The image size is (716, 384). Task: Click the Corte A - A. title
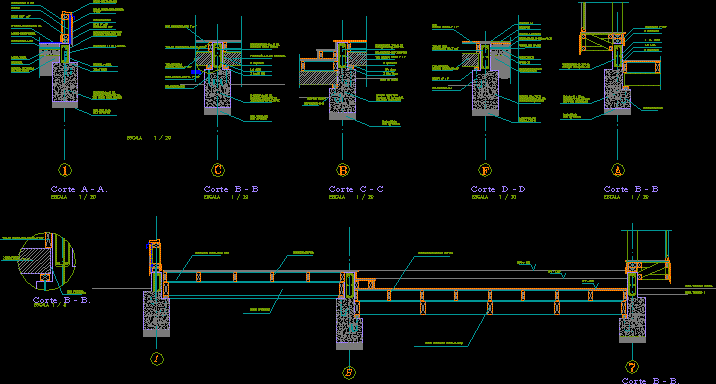(79, 189)
